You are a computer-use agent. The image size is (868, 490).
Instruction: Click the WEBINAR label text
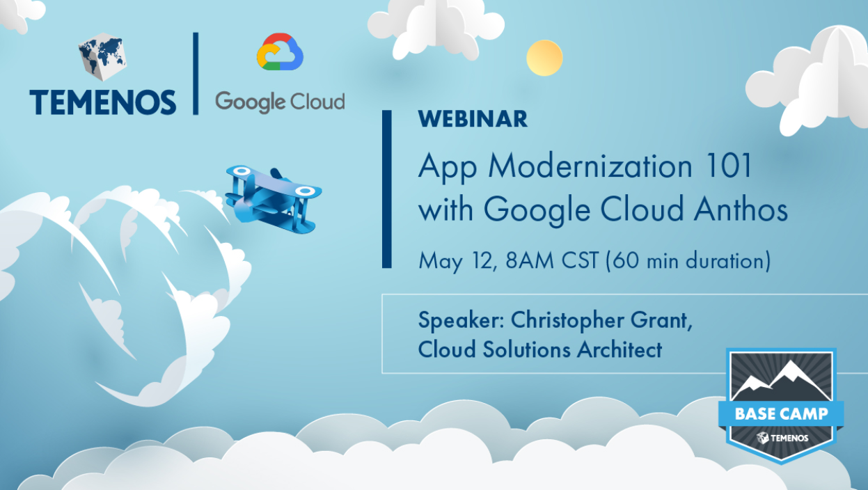pos(472,120)
